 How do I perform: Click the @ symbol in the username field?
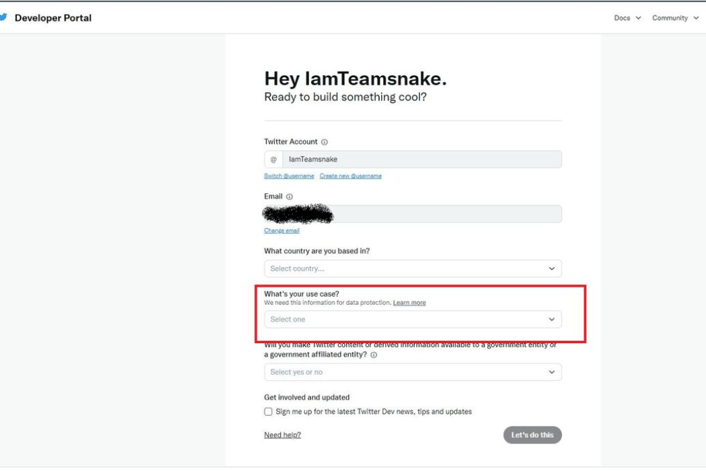click(x=273, y=159)
